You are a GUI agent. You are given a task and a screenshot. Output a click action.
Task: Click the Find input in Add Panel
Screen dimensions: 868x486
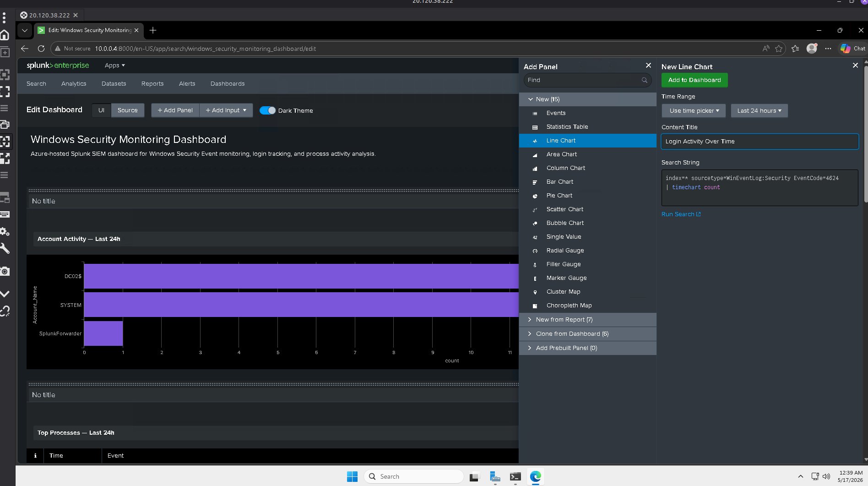587,80
